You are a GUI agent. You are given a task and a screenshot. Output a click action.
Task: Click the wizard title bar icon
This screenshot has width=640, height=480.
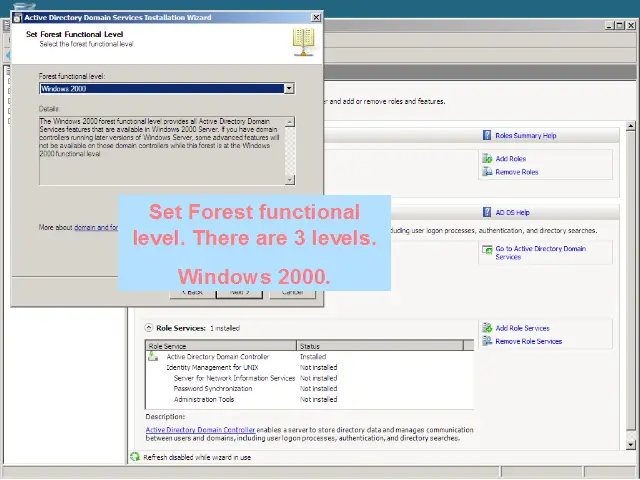click(x=17, y=18)
